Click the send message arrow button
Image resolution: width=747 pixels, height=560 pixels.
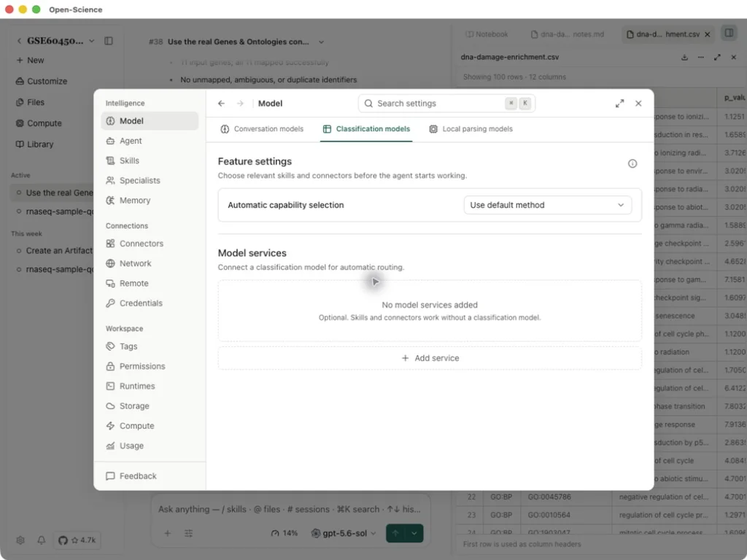coord(396,533)
